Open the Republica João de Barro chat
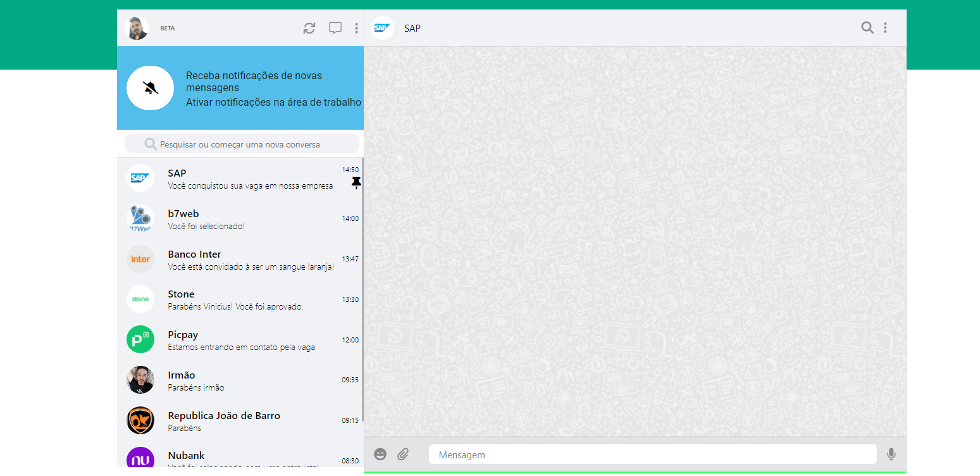 [240, 420]
